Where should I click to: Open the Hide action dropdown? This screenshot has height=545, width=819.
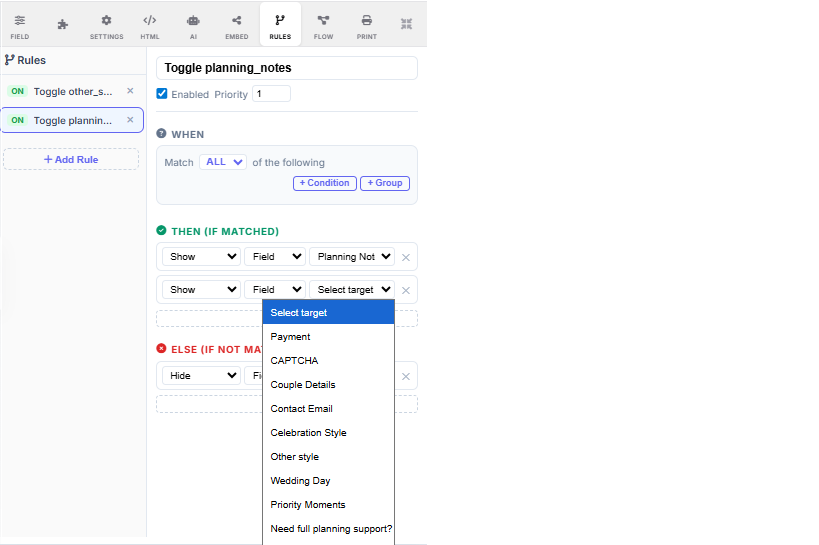[201, 376]
